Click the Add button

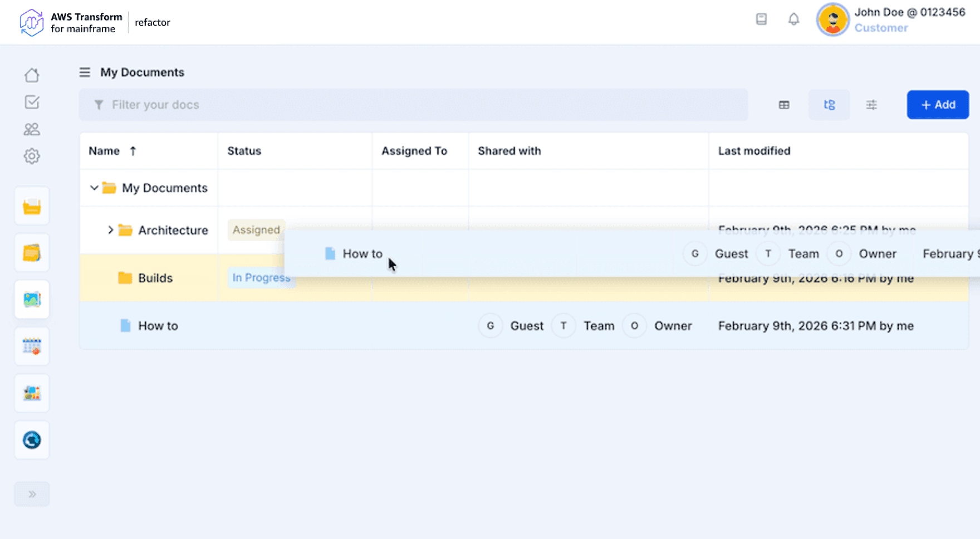click(x=938, y=105)
